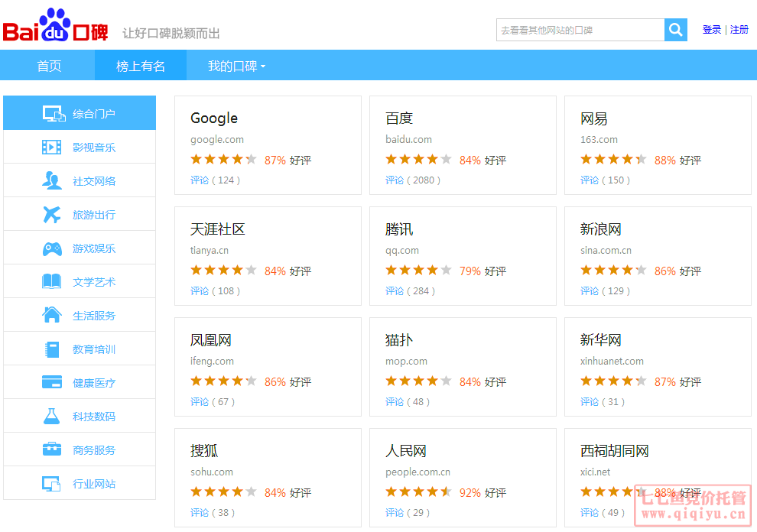
Task: Open the 天涯社区 site title
Action: tap(217, 229)
